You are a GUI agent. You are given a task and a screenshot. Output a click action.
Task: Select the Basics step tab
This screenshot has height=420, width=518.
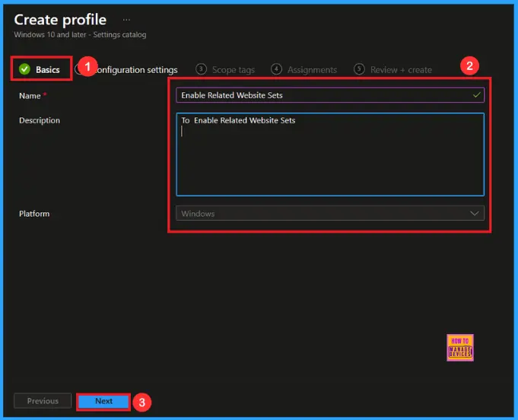(x=40, y=69)
